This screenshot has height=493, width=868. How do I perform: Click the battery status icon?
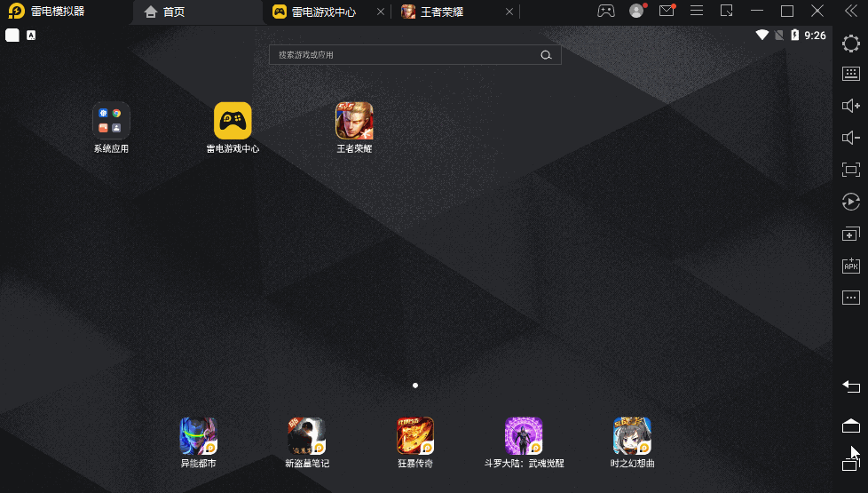click(795, 35)
